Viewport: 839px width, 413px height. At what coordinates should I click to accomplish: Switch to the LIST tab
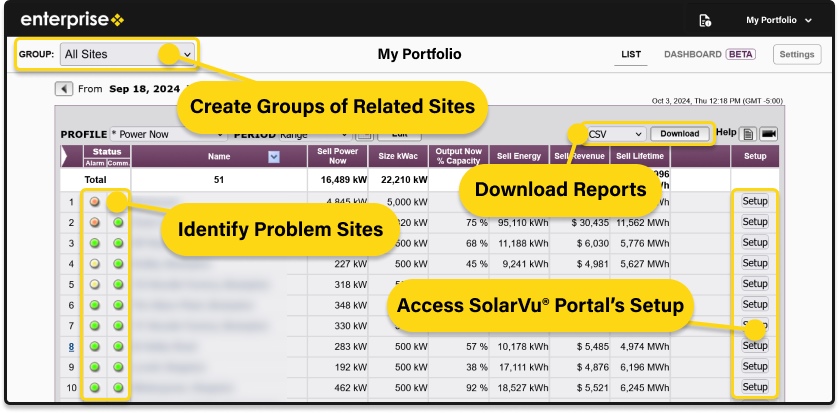[x=631, y=54]
